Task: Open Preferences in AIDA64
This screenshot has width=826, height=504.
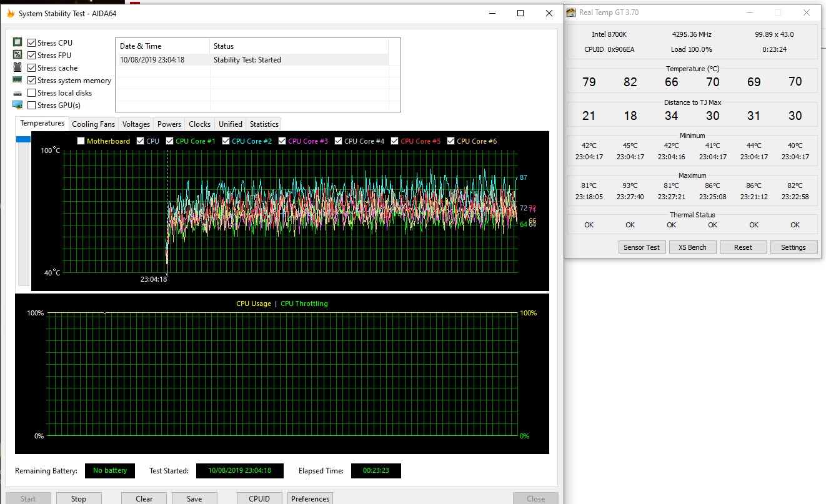Action: 310,498
